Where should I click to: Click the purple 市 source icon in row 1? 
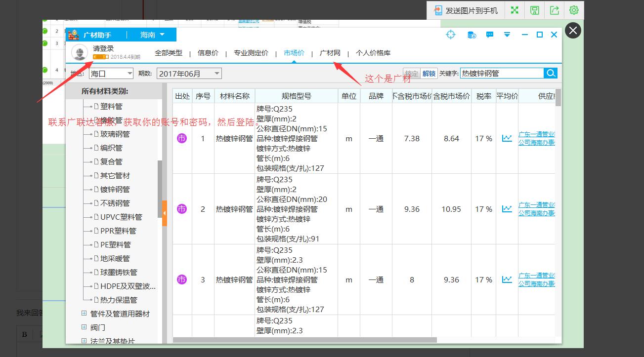coord(182,138)
